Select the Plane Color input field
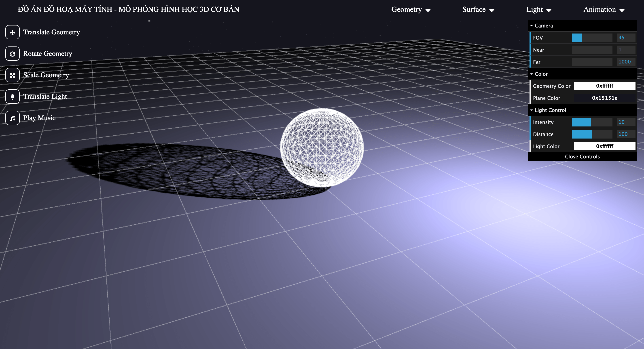Screen dimensions: 644x349 point(602,98)
